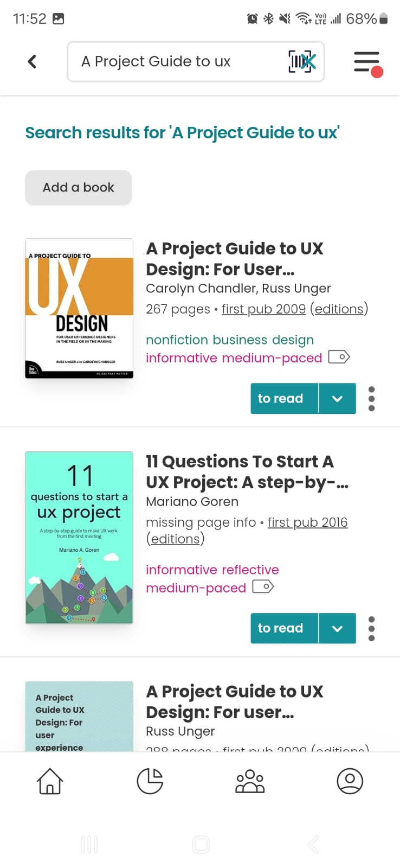Open the three-dot menu for 11 Questions book

371,628
